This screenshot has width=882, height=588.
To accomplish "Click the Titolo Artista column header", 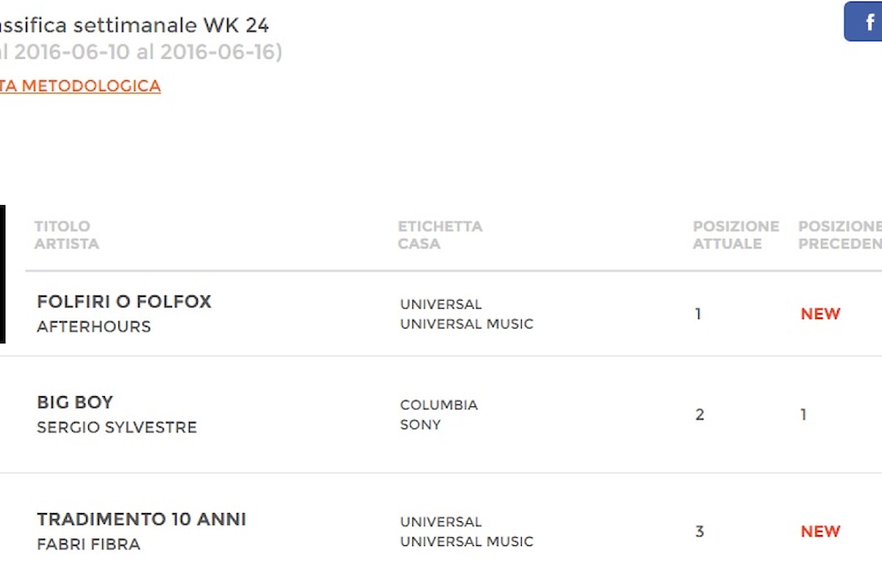I will tap(67, 234).
